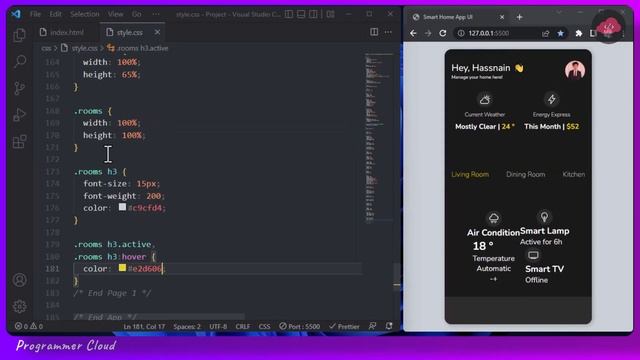Click color swatch for #c9cfd4
Viewport: 640px width, 360px height.
pos(122,207)
